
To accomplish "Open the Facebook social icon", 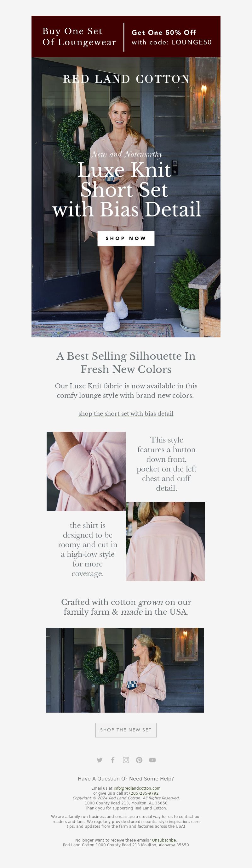I will pos(113,760).
